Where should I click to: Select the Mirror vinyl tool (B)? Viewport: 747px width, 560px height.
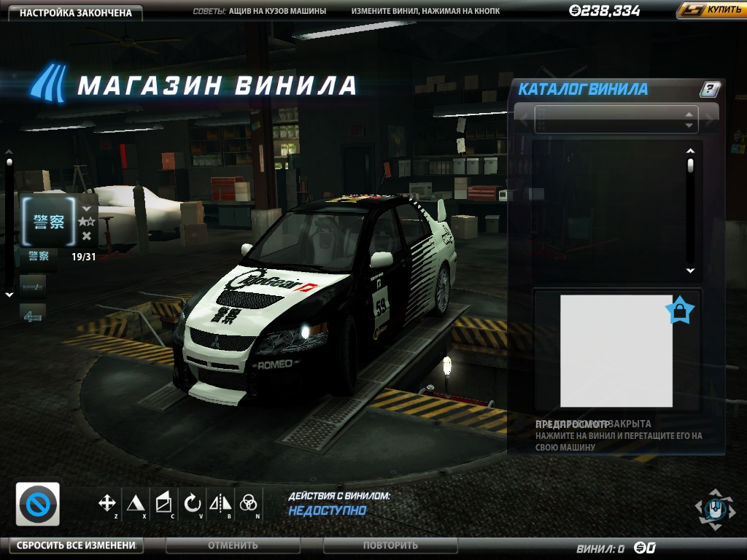(x=220, y=503)
